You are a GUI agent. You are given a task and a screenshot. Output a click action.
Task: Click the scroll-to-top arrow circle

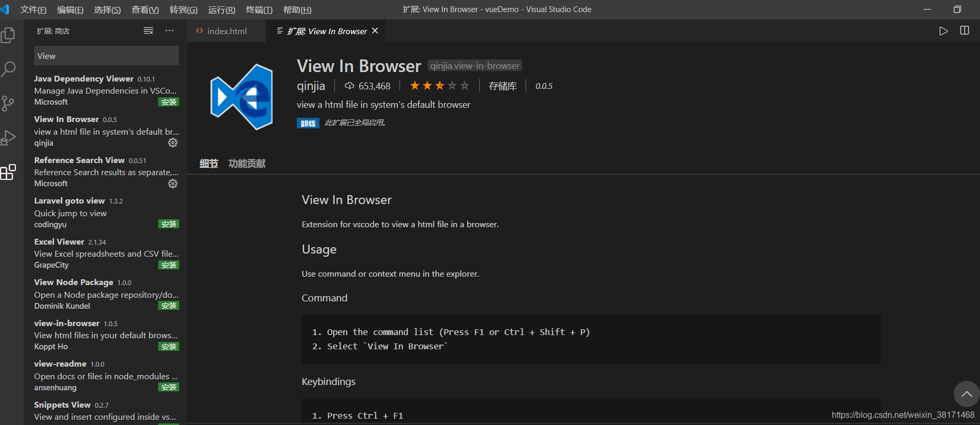tap(966, 394)
